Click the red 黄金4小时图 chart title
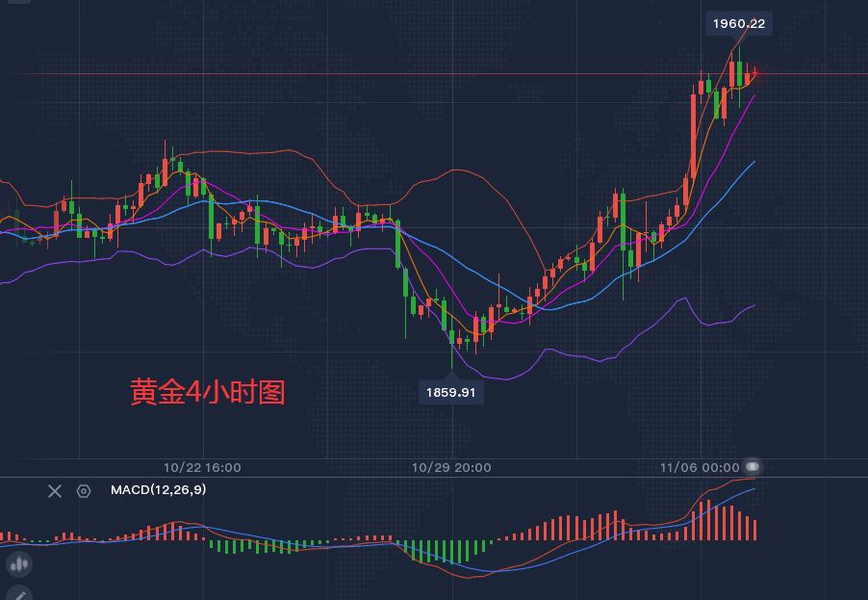868x600 pixels. 208,392
